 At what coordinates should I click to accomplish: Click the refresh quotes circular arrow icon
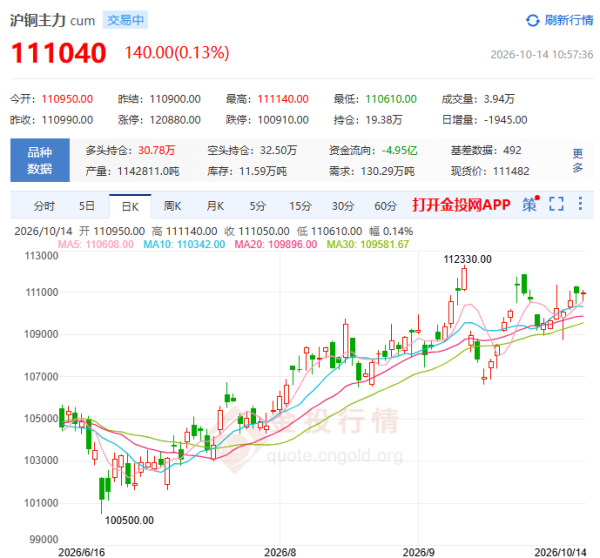tap(532, 20)
